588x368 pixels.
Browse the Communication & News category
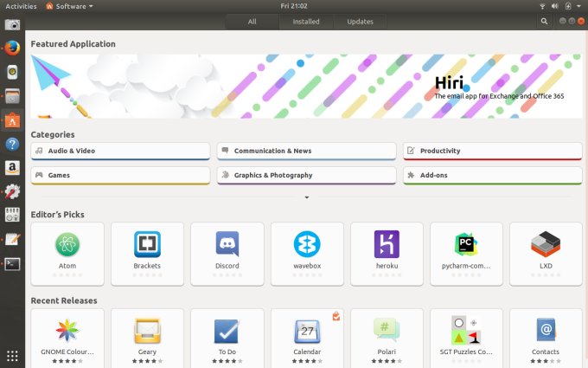[306, 151]
